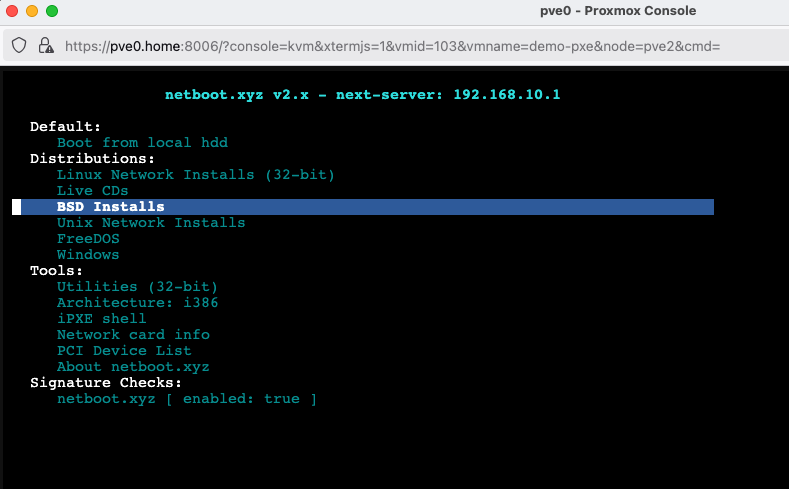Viewport: 789px width, 489px height.
Task: Open the PCI Device List entry
Action: (124, 351)
